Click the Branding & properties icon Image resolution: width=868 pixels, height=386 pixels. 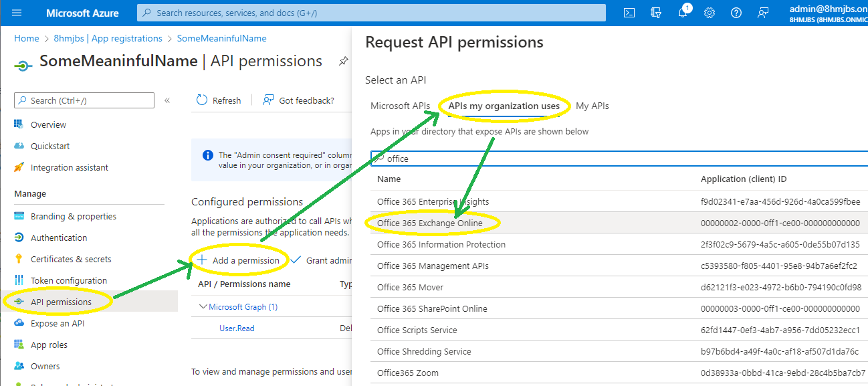(x=19, y=216)
